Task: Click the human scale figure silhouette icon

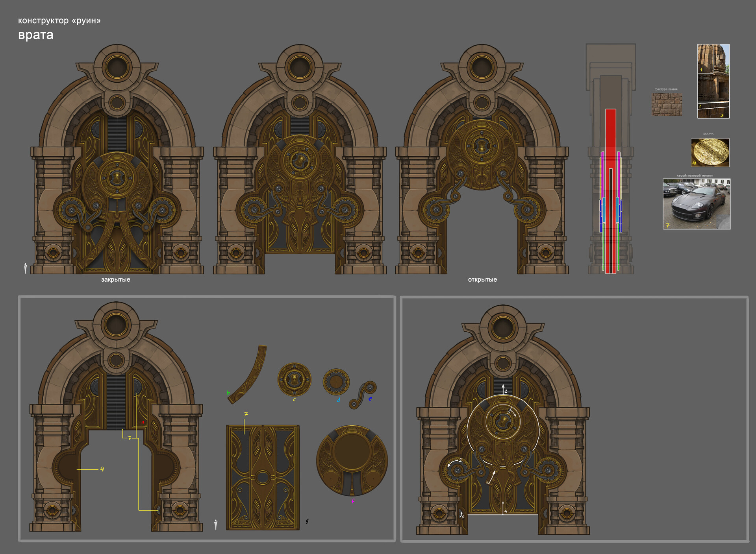Action: 25,268
